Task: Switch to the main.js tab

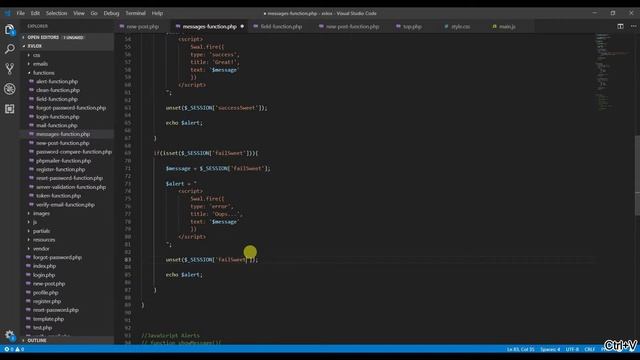Action: (x=507, y=27)
